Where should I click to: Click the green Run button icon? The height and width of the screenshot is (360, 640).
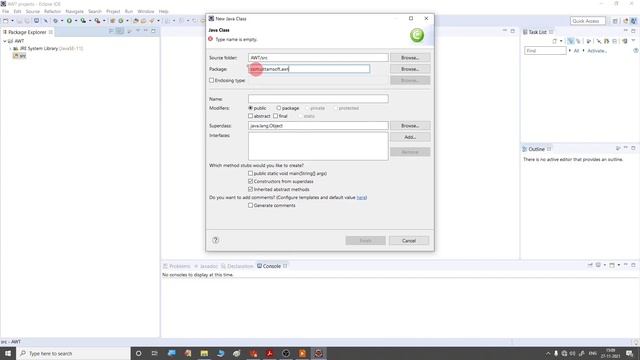click(69, 20)
